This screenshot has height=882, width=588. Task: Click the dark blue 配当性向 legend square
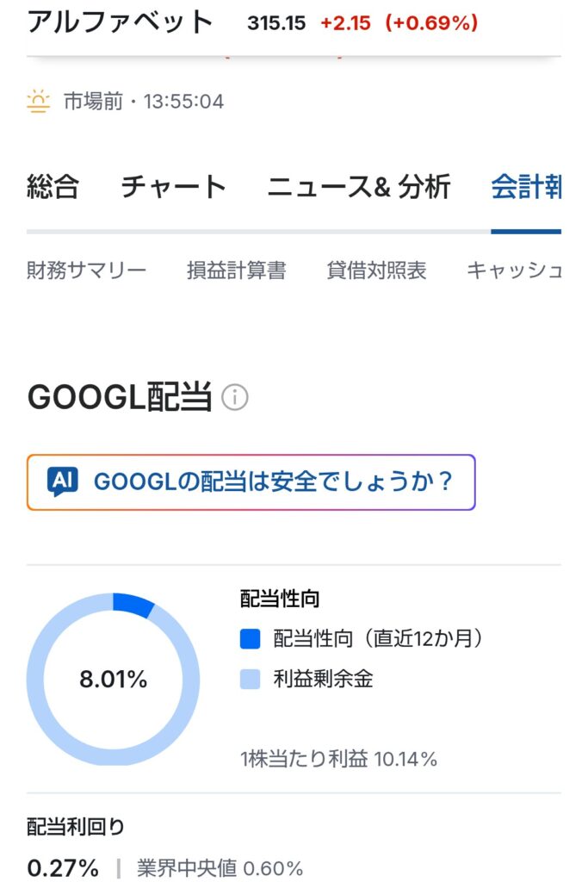pyautogui.click(x=250, y=638)
